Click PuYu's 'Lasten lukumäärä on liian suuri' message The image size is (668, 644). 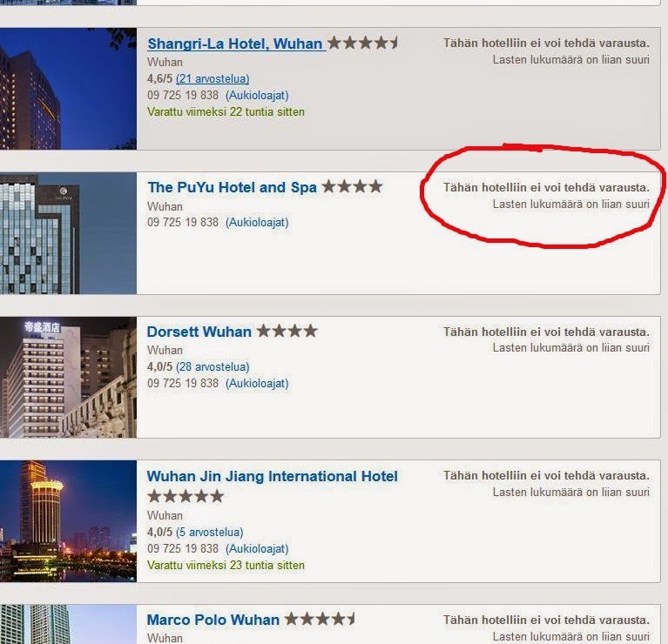(x=570, y=205)
